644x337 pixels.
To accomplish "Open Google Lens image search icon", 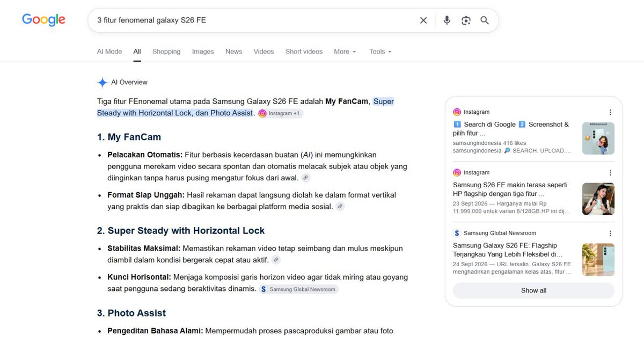I will (x=466, y=20).
